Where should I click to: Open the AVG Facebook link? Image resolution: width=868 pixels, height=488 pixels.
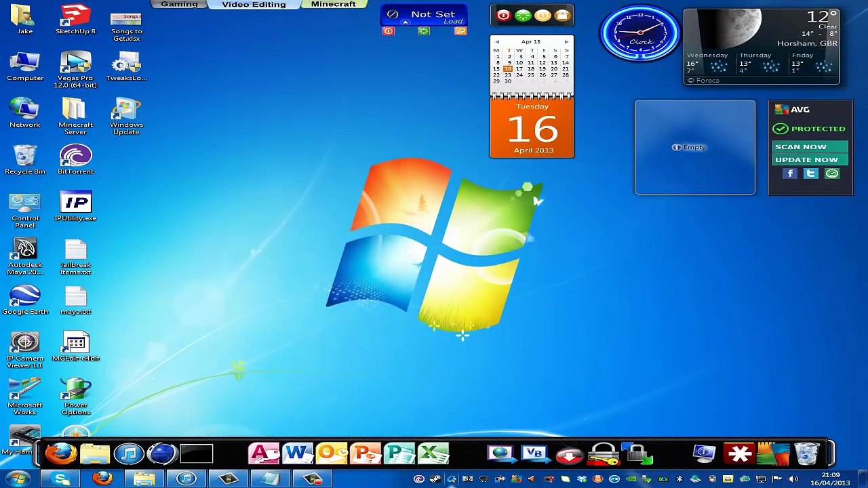[790, 174]
